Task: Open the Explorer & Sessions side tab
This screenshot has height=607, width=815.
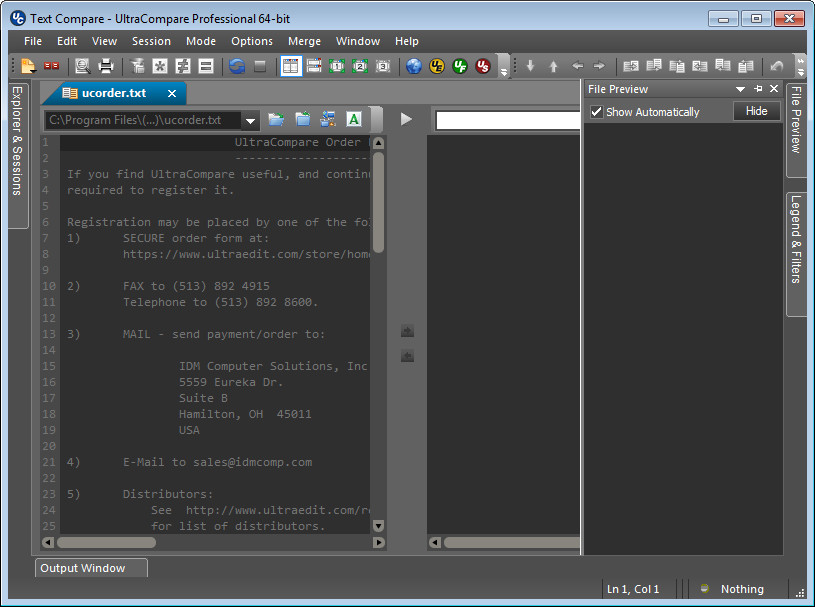Action: pyautogui.click(x=18, y=154)
